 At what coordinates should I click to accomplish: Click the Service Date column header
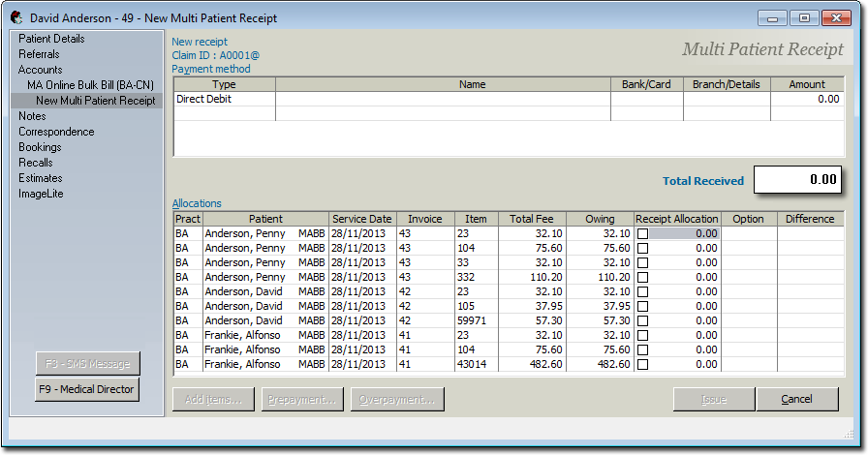tap(361, 219)
